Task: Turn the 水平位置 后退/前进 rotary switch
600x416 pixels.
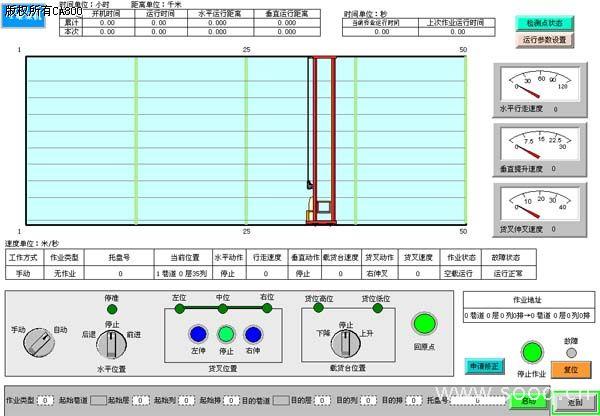Action: [x=112, y=343]
